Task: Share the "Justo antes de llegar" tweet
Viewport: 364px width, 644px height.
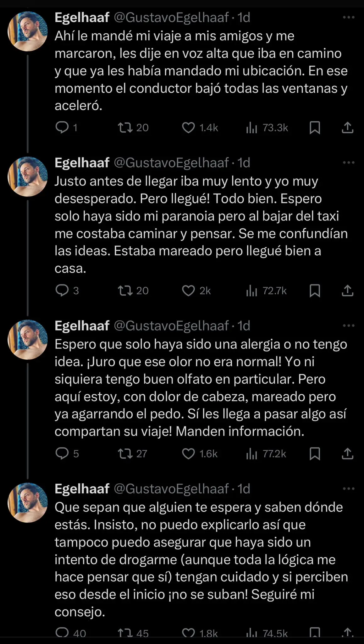Action: pos(347,291)
